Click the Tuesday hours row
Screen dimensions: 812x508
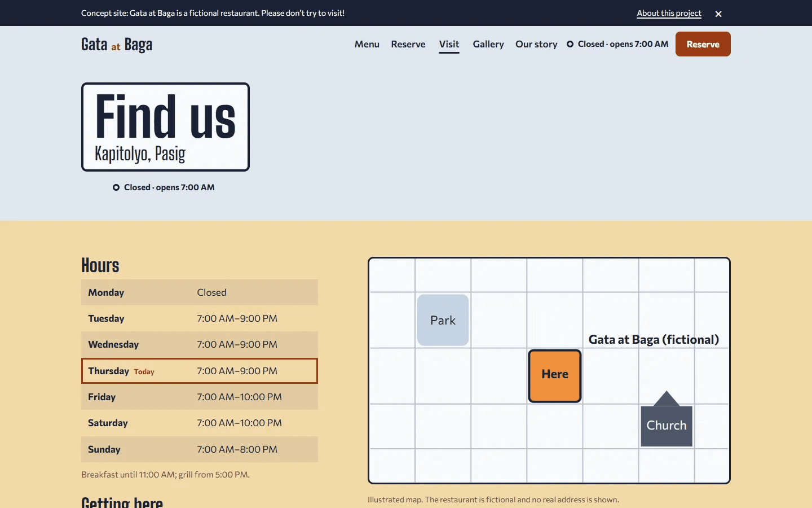pyautogui.click(x=200, y=318)
